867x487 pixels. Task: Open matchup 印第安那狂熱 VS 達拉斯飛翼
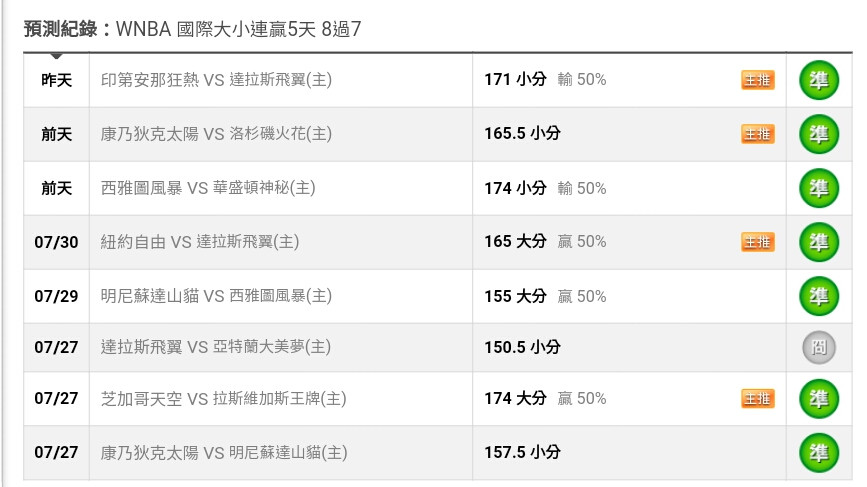pos(216,80)
